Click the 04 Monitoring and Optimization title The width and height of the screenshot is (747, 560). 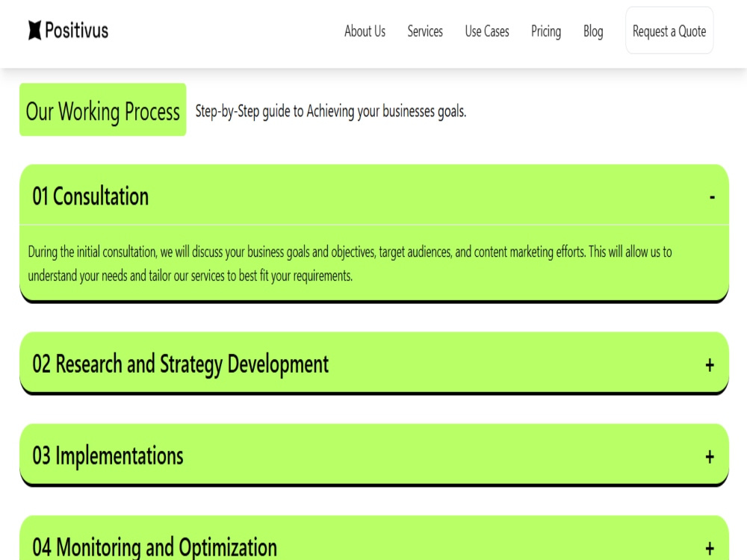(x=155, y=547)
